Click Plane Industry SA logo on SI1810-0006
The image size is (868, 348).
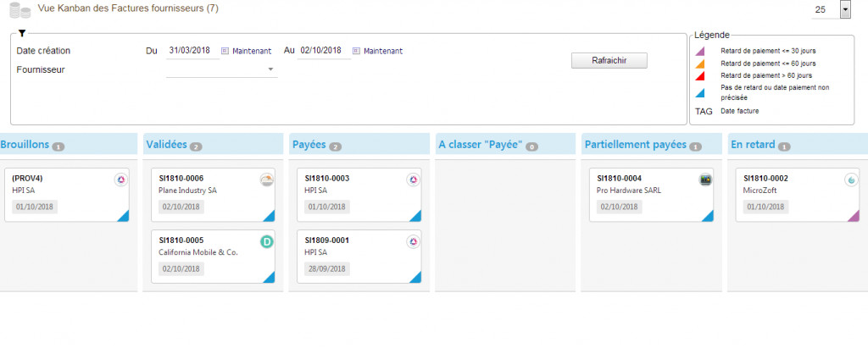click(x=267, y=180)
